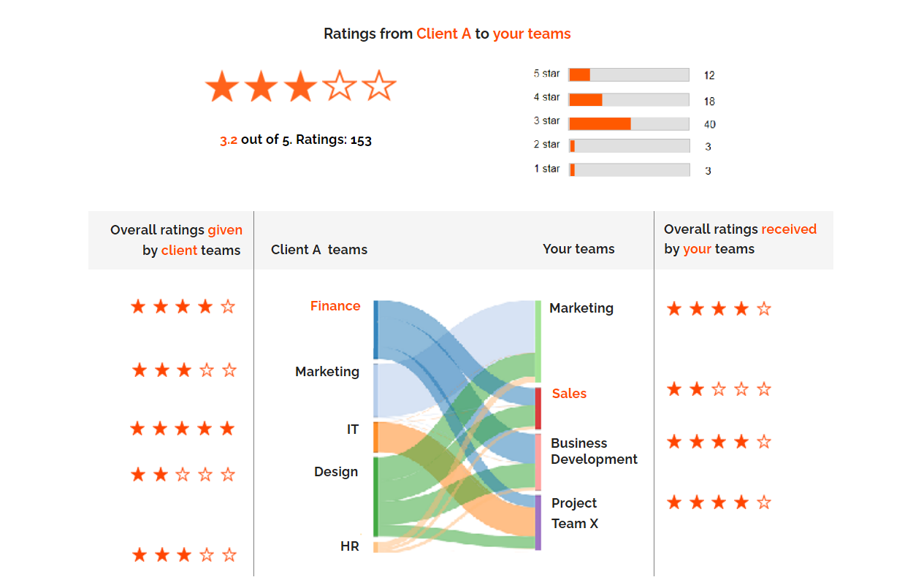Click the first large filled summary star

click(x=221, y=86)
